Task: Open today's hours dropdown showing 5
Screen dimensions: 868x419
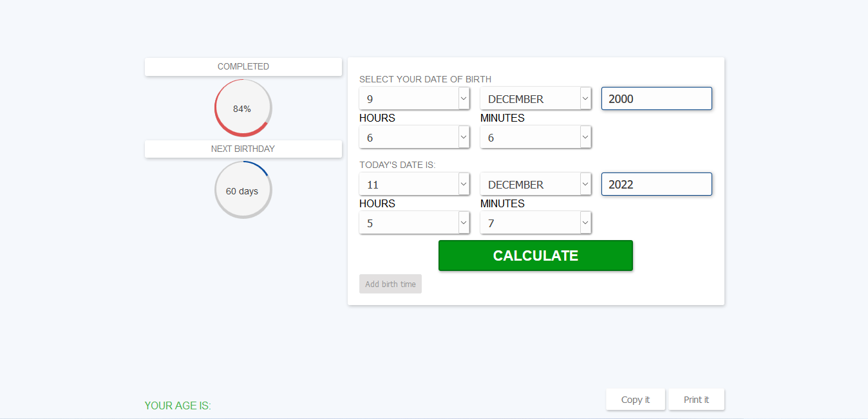Action: [x=415, y=223]
